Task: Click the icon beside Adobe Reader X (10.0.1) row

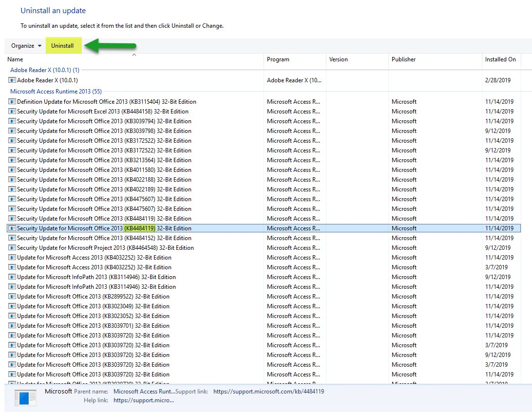Action: tap(12, 80)
